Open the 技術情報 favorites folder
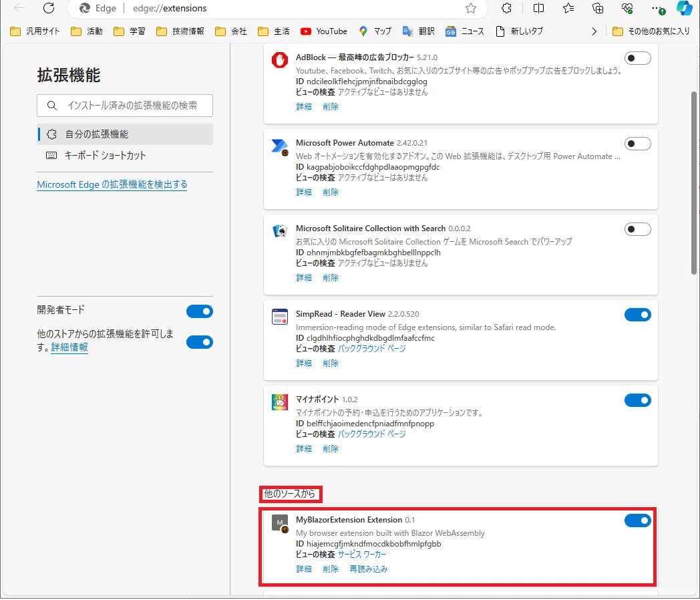Viewport: 700px width, 600px height. click(x=180, y=31)
